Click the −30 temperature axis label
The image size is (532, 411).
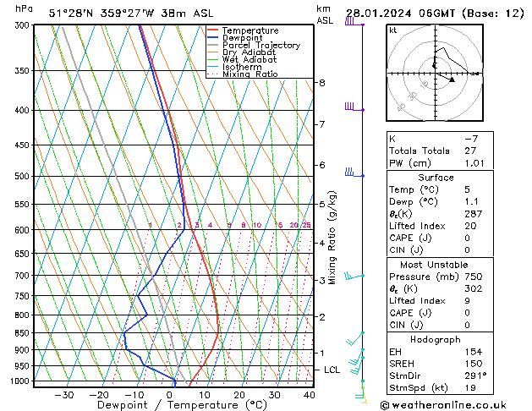[x=64, y=395]
